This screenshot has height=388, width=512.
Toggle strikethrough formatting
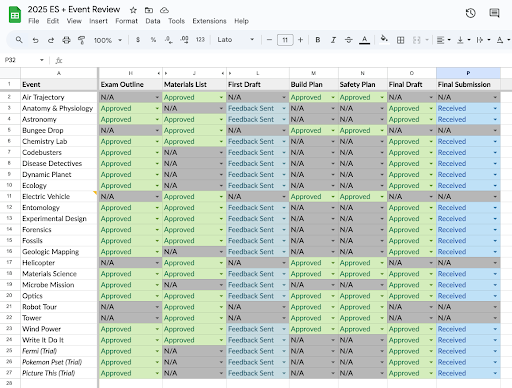click(x=349, y=40)
